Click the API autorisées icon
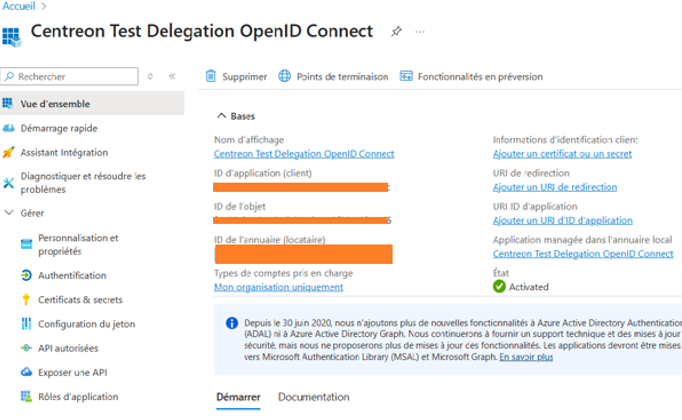 click(27, 348)
